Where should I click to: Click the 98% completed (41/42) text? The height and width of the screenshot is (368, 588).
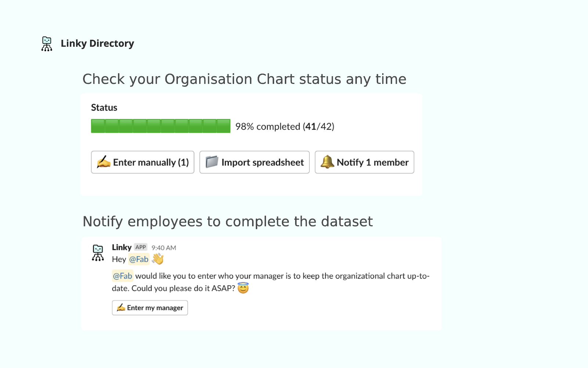click(x=284, y=127)
